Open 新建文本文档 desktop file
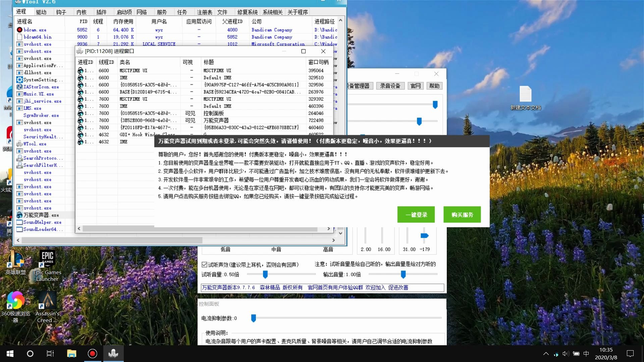This screenshot has height=362, width=644. [x=526, y=98]
